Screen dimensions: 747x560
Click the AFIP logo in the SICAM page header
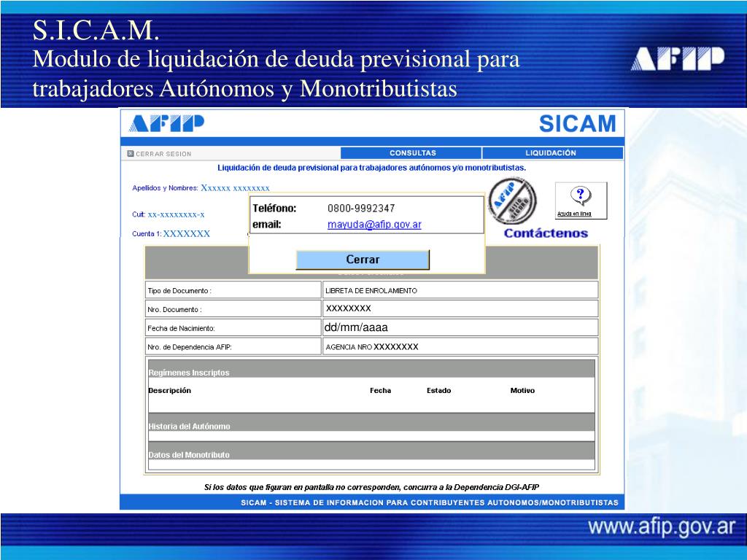pyautogui.click(x=166, y=122)
